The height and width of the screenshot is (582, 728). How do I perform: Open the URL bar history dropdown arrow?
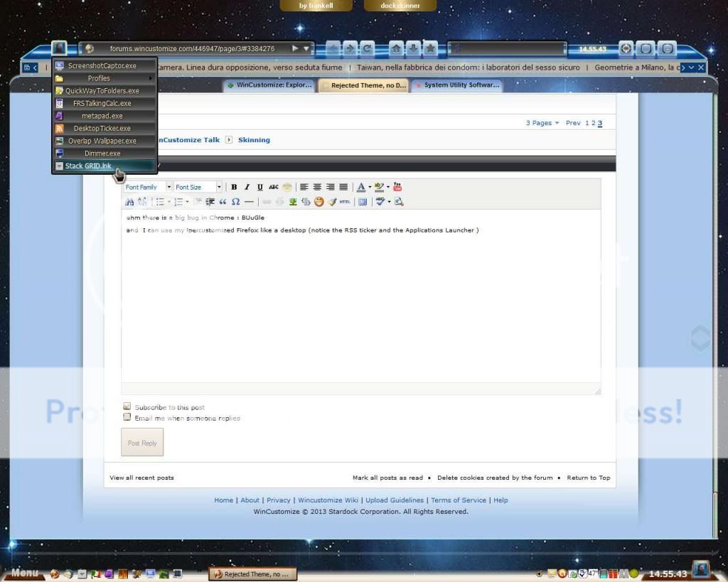306,48
